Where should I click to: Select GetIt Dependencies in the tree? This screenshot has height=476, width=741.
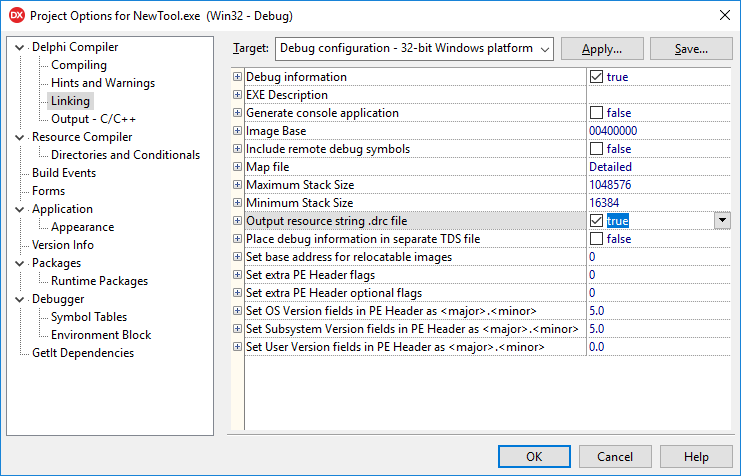point(83,353)
